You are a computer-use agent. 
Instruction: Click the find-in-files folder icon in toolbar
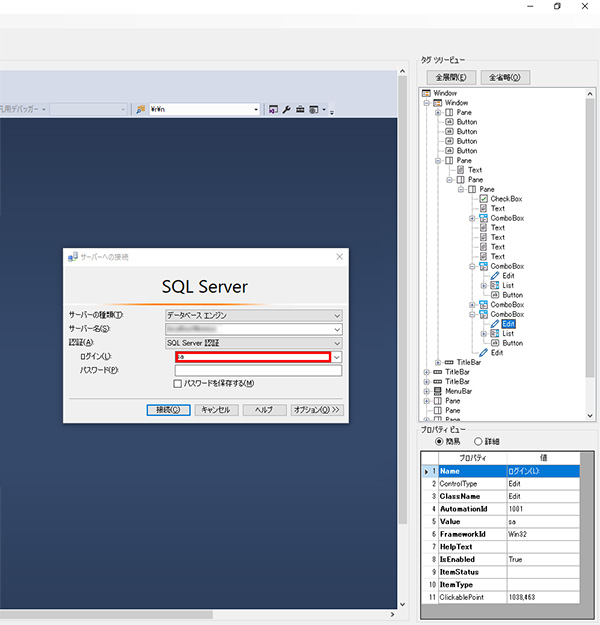(x=140, y=109)
